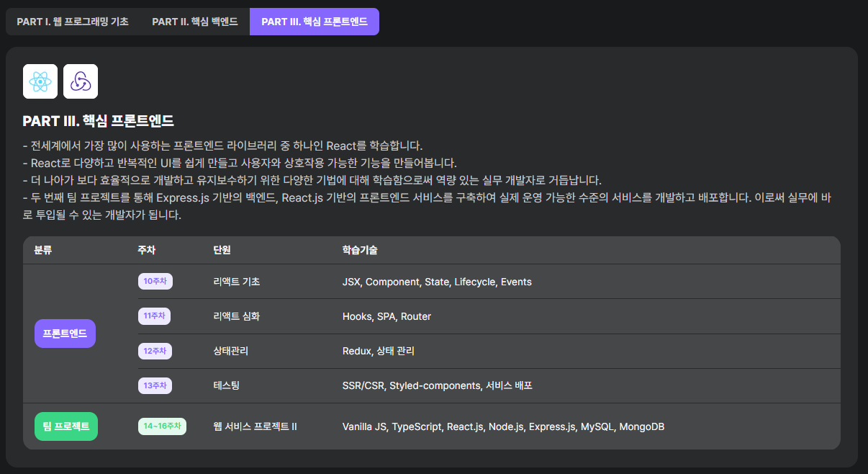Click the 10주차 week badge
The width and height of the screenshot is (868, 474).
(x=155, y=282)
